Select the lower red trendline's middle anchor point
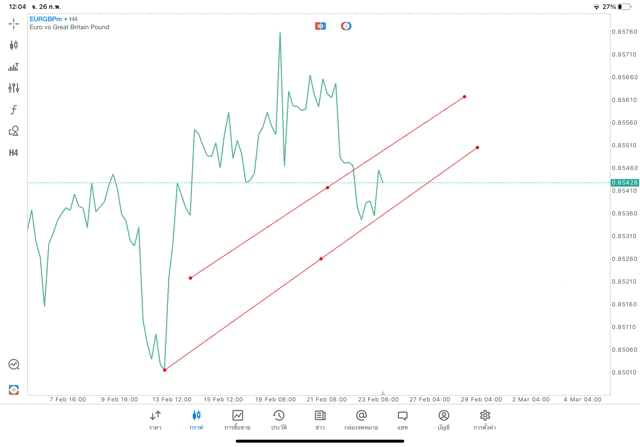640x447 pixels. (x=321, y=259)
